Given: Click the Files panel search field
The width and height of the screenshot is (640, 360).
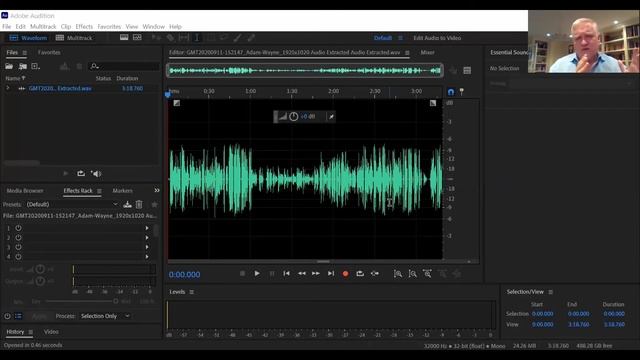Looking at the screenshot, I should [x=124, y=66].
